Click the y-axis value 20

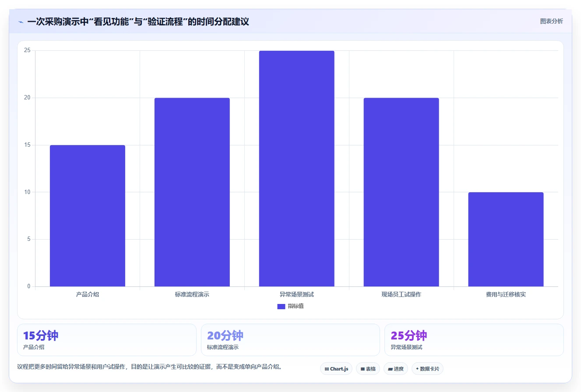click(27, 98)
